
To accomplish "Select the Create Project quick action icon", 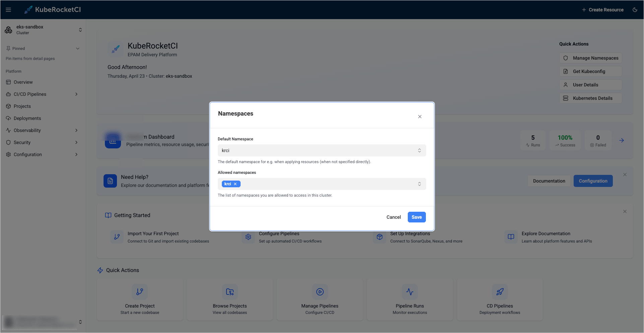I will (x=140, y=291).
